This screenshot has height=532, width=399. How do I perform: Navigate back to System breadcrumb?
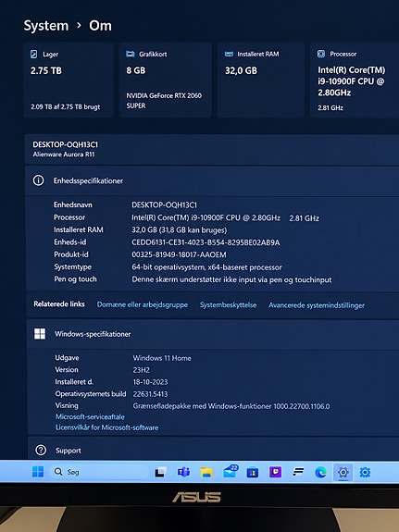click(x=46, y=26)
